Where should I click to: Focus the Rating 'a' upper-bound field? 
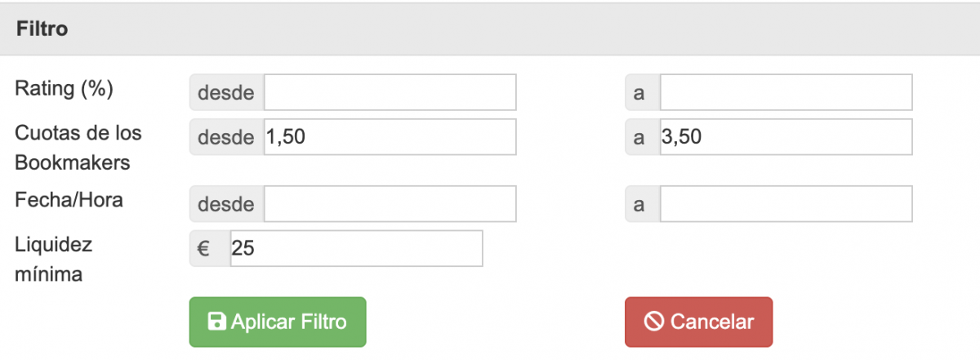point(786,92)
